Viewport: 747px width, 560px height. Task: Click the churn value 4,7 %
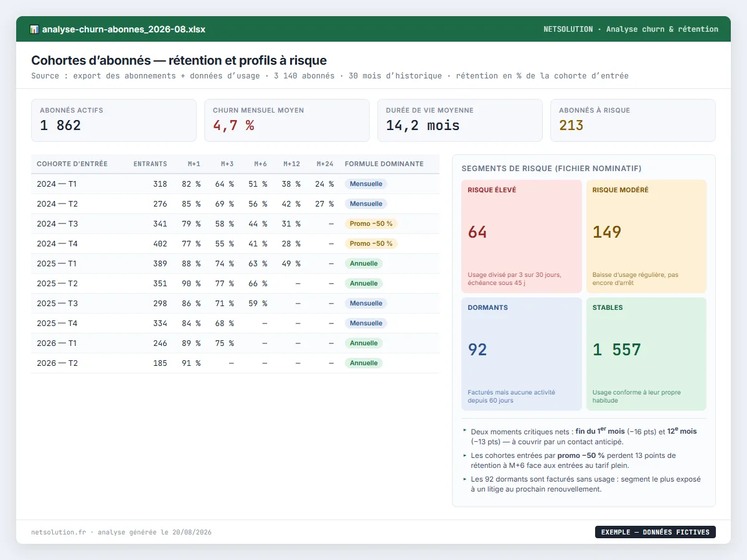(233, 126)
